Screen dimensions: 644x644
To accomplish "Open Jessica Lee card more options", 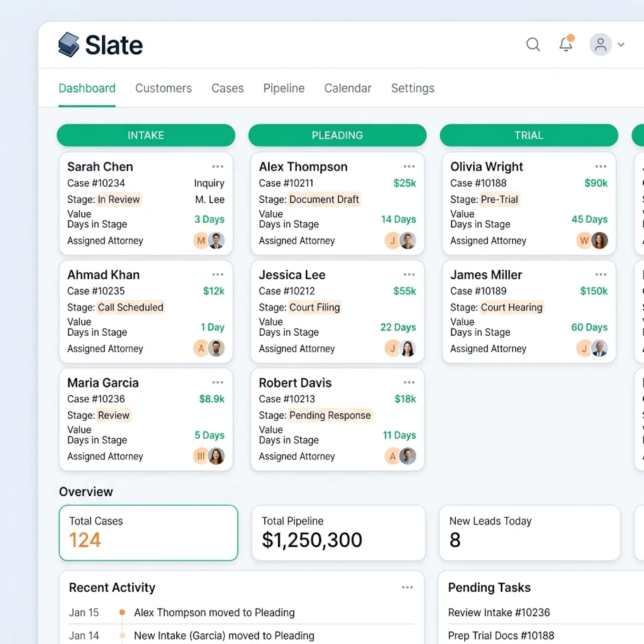I will [x=409, y=275].
